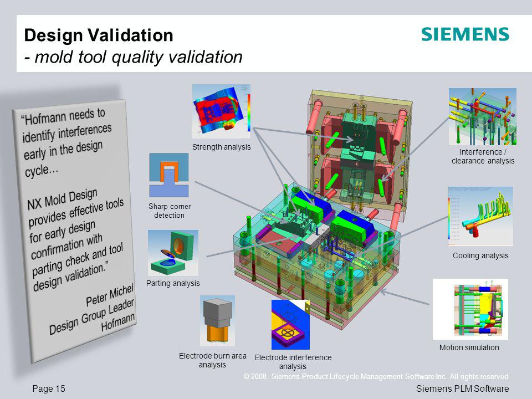Click the 'Motion simulation' caption text
Image resolution: width=532 pixels, height=399 pixels.
[469, 347]
